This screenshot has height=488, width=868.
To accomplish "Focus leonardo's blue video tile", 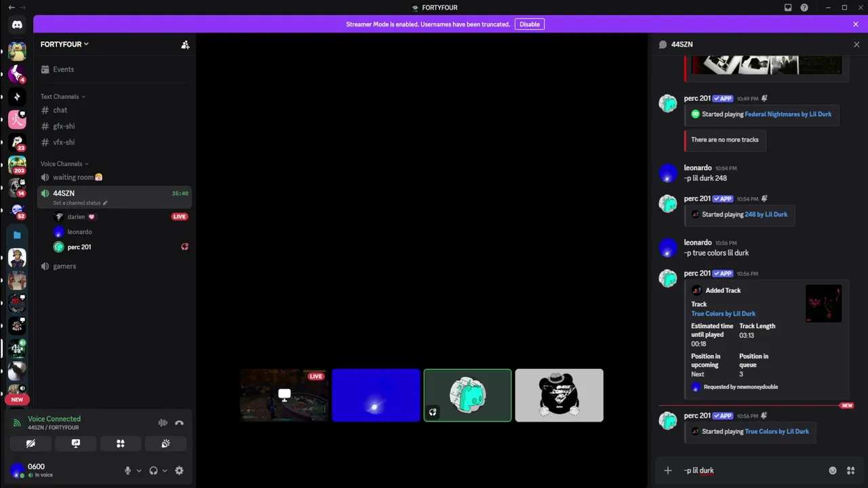I will [x=376, y=395].
